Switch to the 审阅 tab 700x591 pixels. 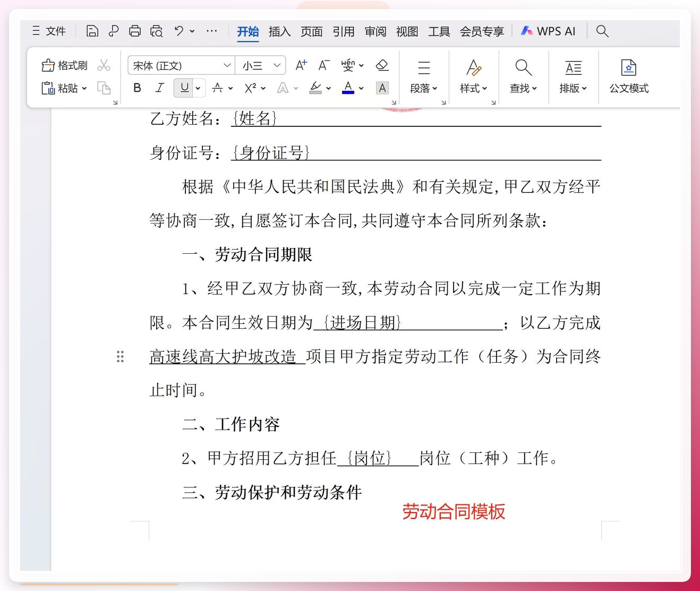(375, 31)
